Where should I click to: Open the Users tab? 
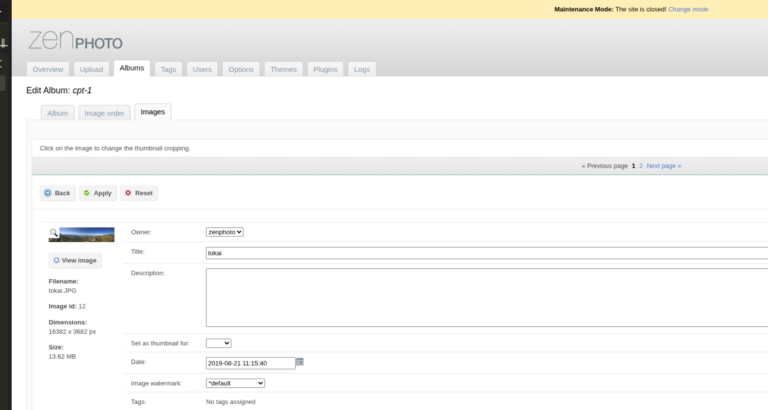(x=202, y=69)
